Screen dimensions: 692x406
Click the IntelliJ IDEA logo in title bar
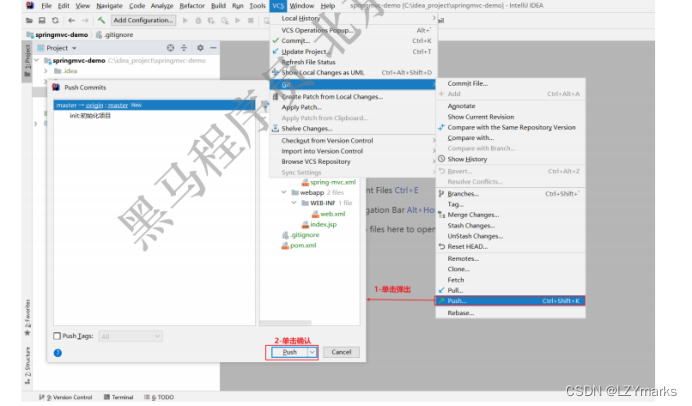pos(30,5)
